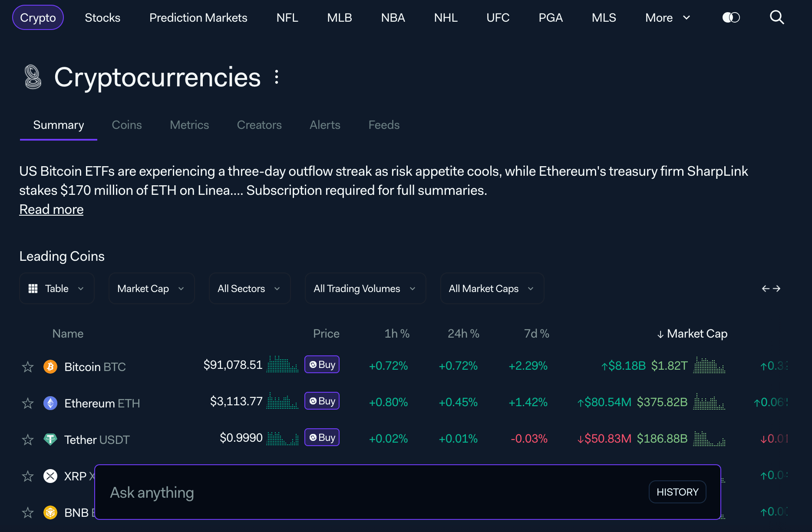Star Bitcoin as a favorite
The width and height of the screenshot is (812, 532).
tap(27, 366)
